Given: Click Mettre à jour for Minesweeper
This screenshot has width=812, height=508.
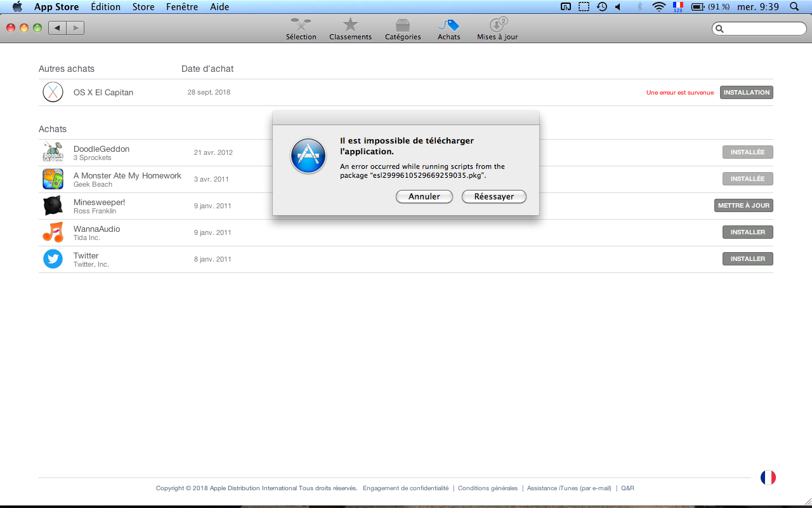Looking at the screenshot, I should coord(743,206).
